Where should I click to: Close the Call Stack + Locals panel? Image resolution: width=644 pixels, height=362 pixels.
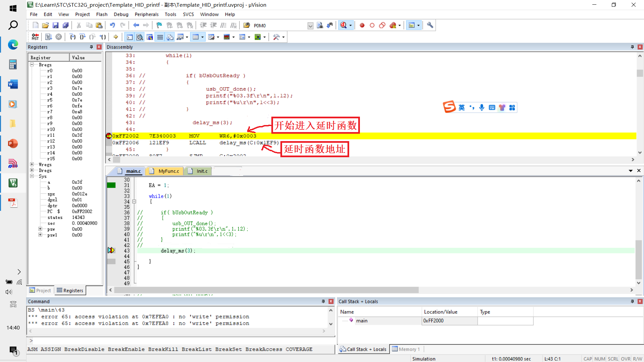[640, 301]
